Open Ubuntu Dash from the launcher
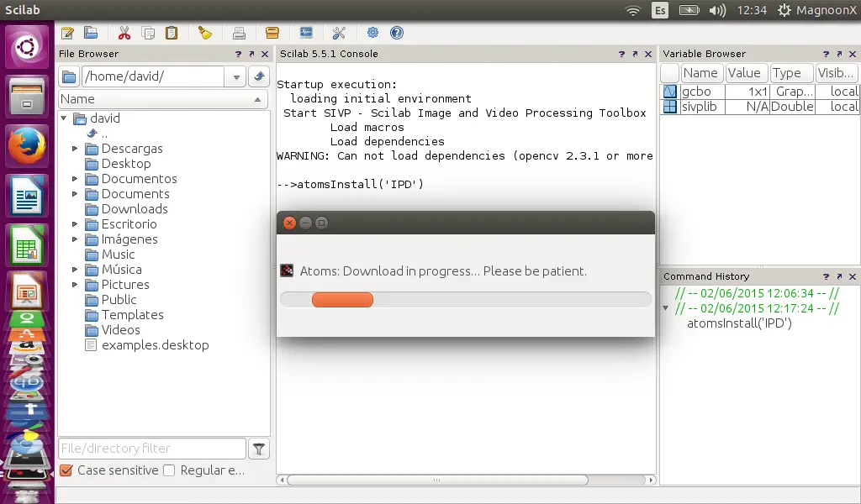This screenshot has width=861, height=504. coord(27,47)
